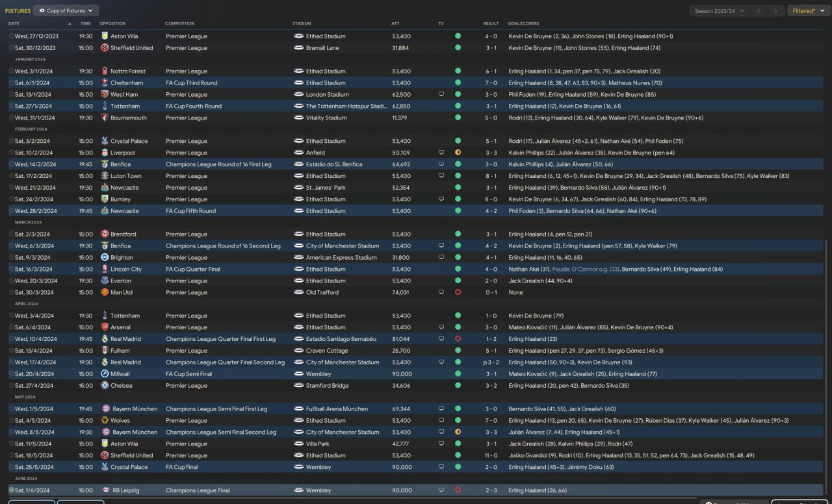
Task: Click the Liverpool club badge
Action: 105,153
